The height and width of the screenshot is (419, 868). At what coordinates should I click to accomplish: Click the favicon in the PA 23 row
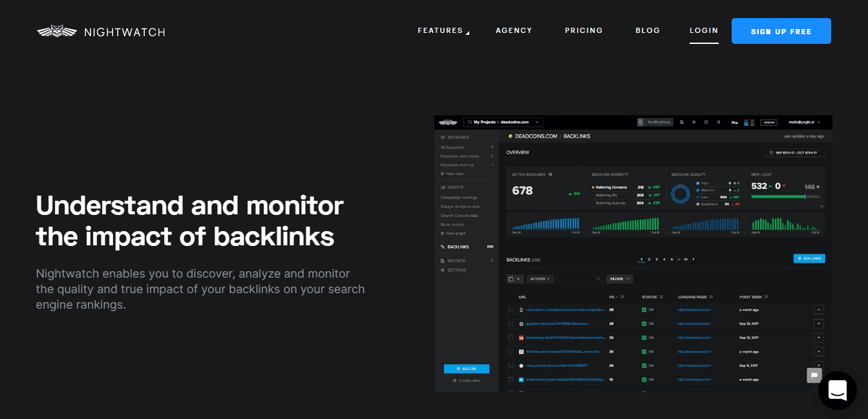pyautogui.click(x=521, y=352)
